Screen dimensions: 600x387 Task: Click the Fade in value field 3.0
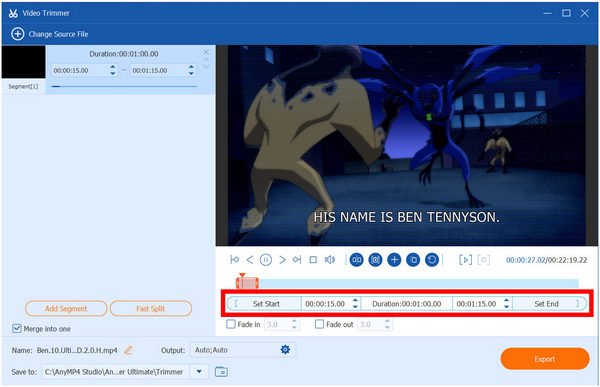[x=277, y=325]
